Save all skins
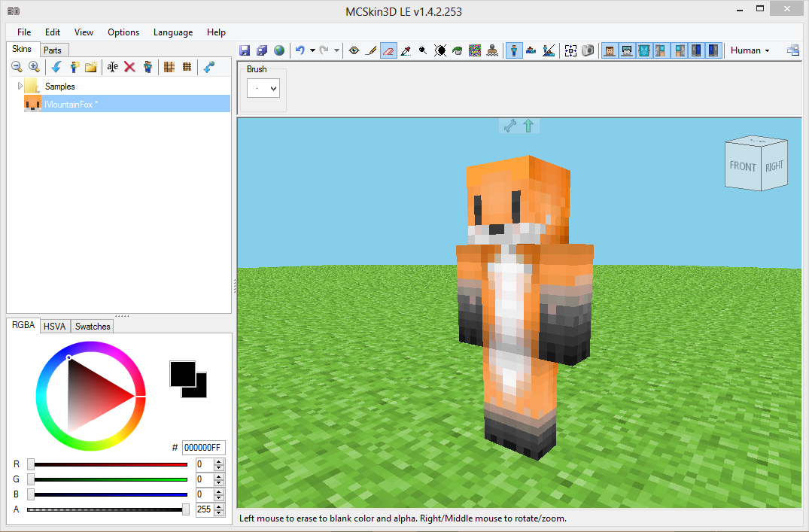Image resolution: width=809 pixels, height=532 pixels. pyautogui.click(x=262, y=50)
